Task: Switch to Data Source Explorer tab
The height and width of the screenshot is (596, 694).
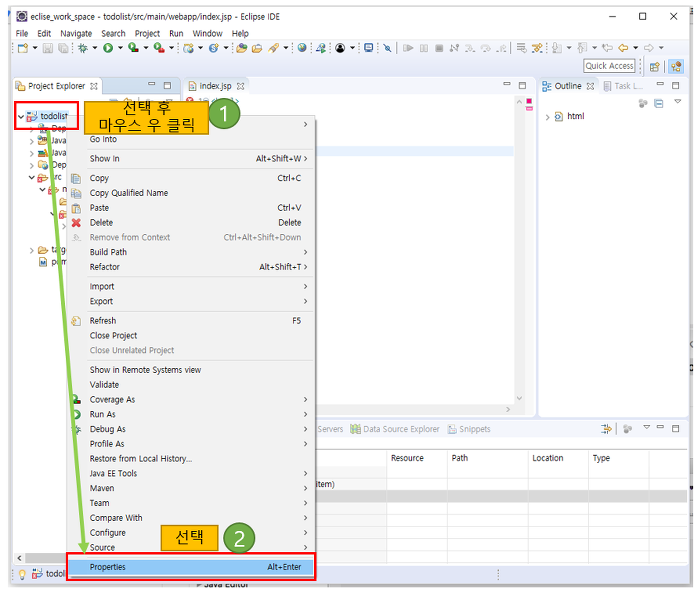Action: pos(395,429)
